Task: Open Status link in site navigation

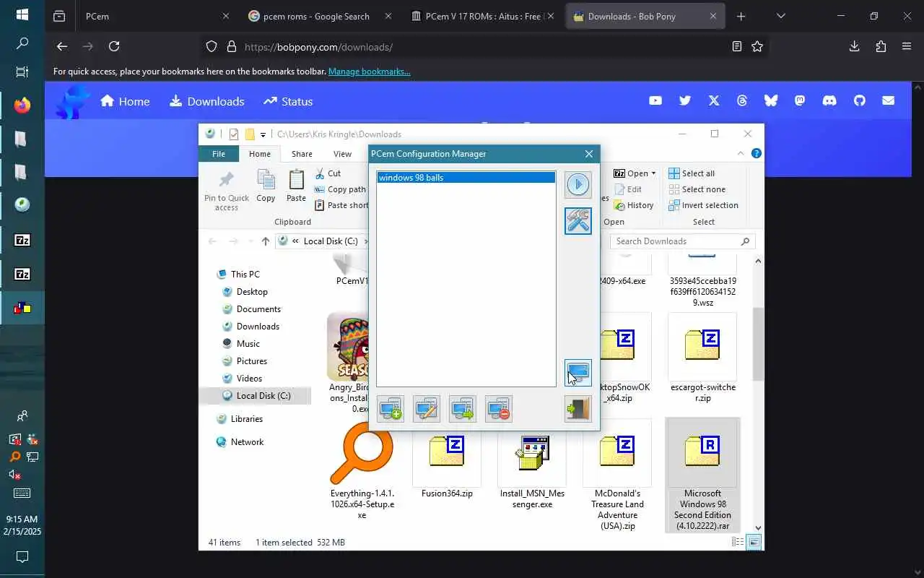Action: pos(288,101)
